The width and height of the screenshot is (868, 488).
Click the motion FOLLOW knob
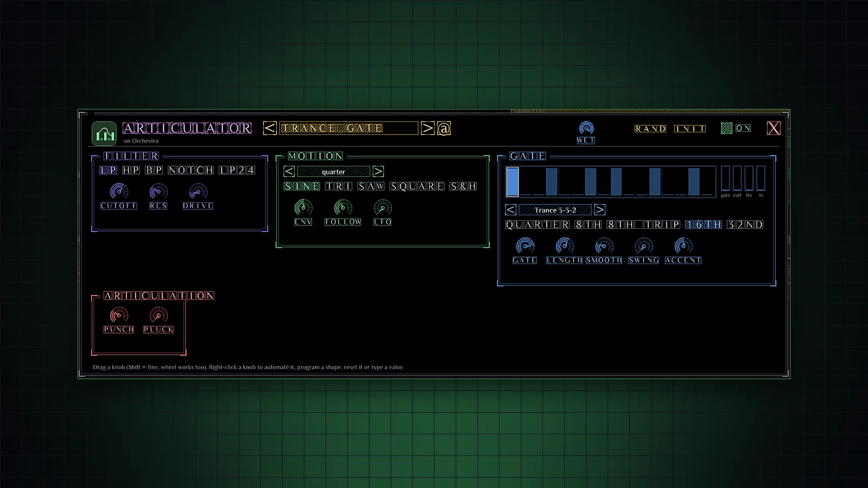(x=343, y=207)
